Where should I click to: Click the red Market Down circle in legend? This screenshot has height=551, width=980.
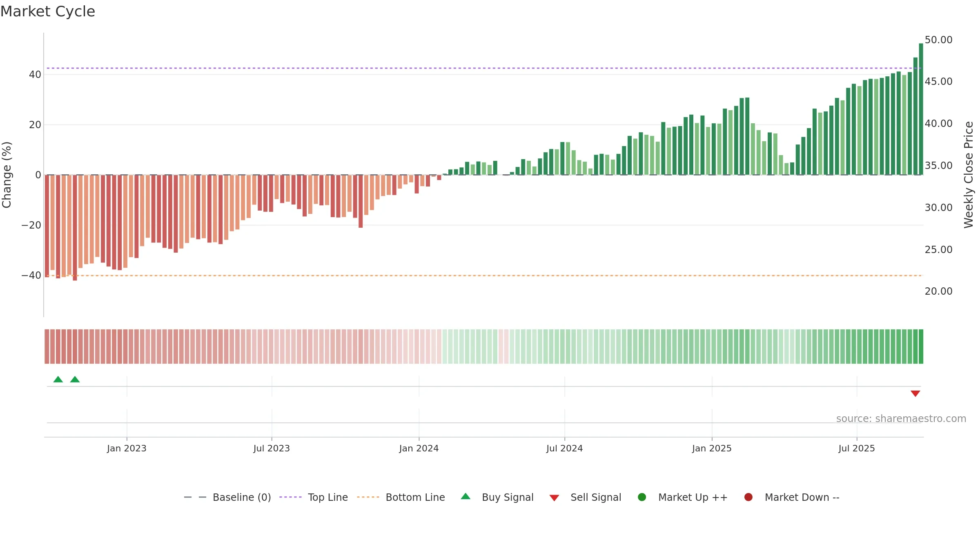click(x=748, y=497)
